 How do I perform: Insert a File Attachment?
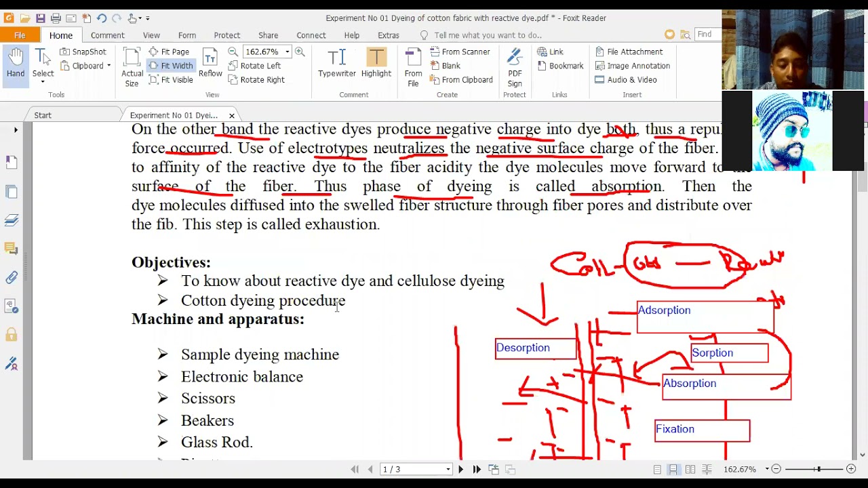[629, 52]
